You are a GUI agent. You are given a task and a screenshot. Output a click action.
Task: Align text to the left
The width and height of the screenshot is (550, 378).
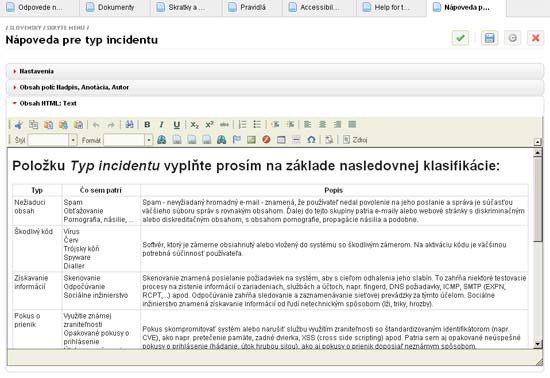click(x=308, y=124)
